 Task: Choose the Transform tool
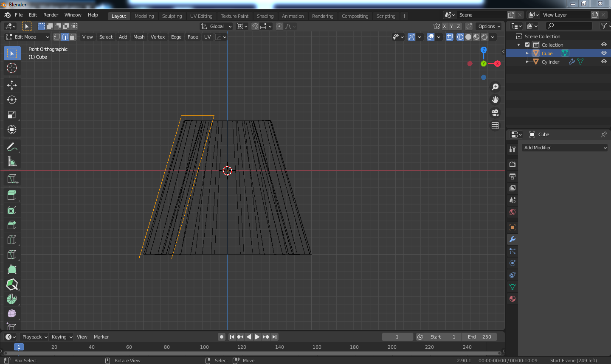[x=12, y=129]
